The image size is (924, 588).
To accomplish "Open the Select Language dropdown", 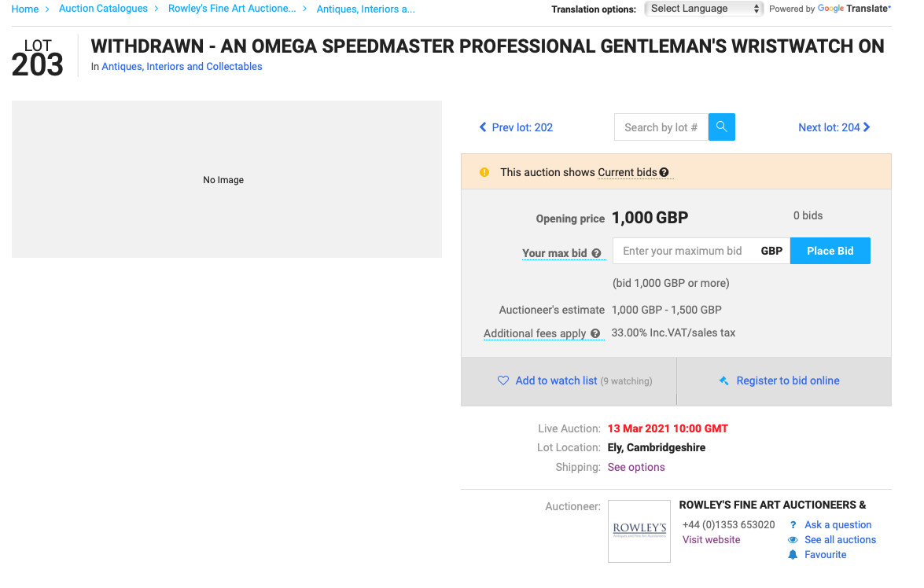I will click(704, 9).
